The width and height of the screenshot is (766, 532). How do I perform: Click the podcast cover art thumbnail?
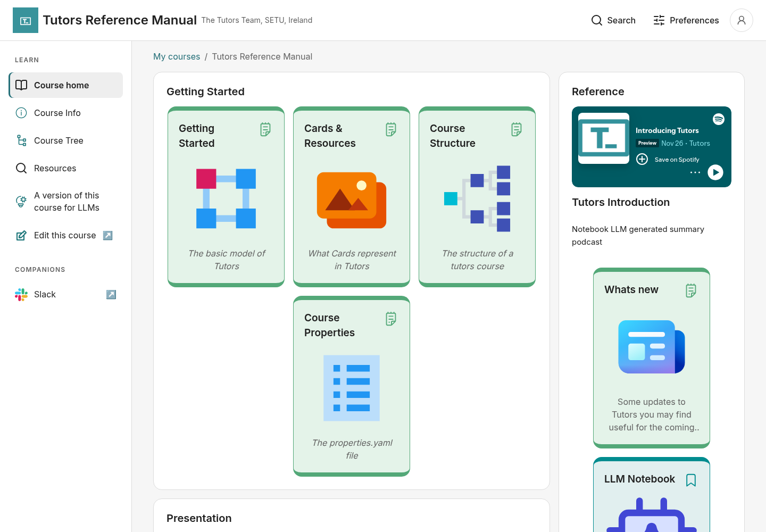point(604,138)
